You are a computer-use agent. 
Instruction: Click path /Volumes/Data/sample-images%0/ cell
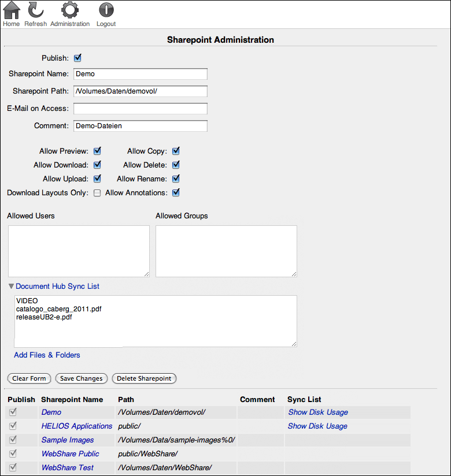point(176,440)
